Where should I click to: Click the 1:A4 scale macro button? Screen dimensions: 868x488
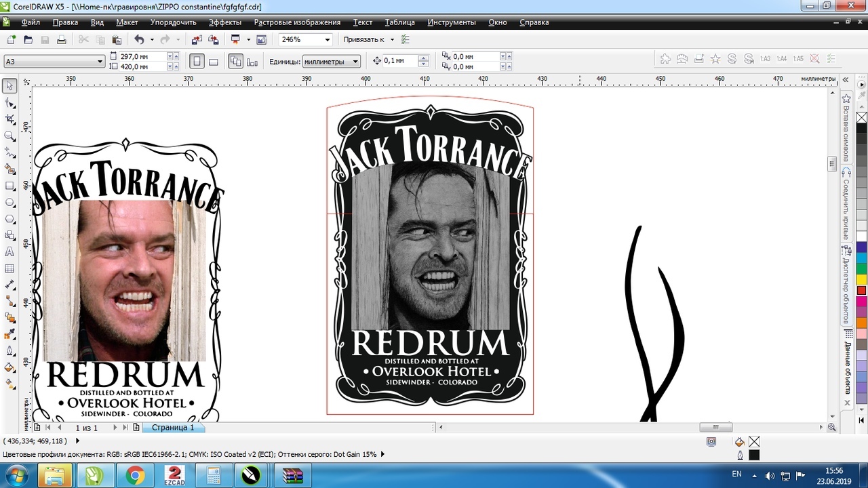tap(782, 59)
